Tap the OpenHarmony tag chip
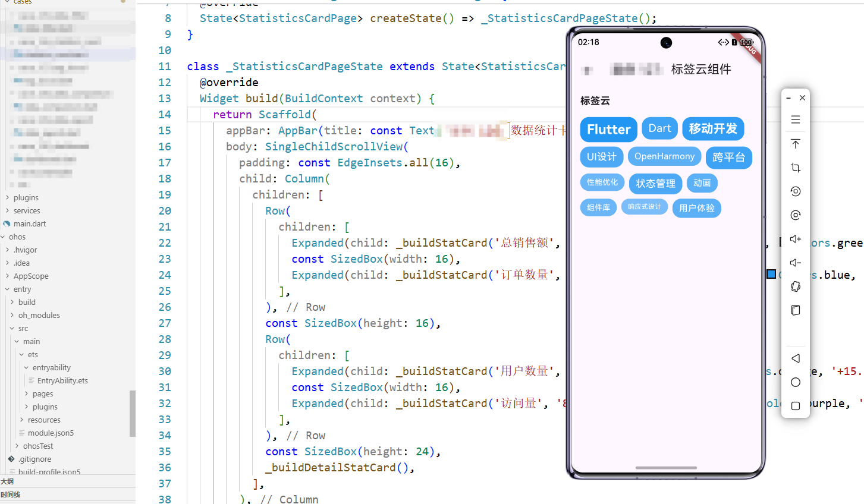864x504 pixels. coord(664,156)
